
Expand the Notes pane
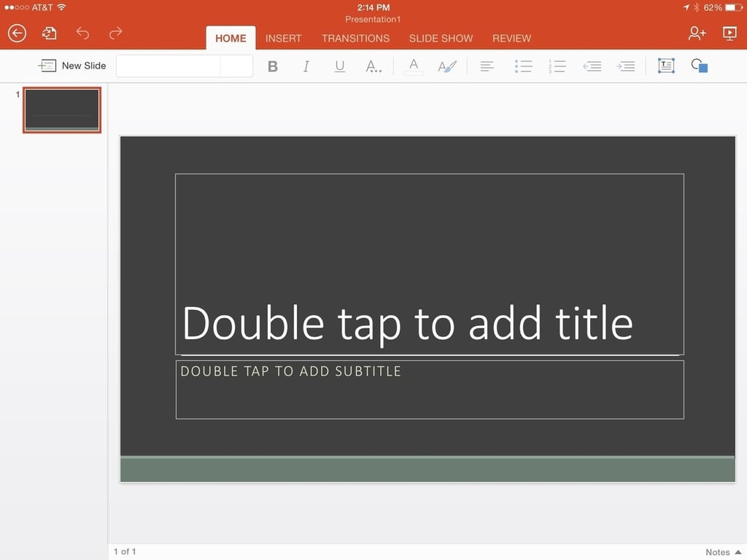pos(723,552)
